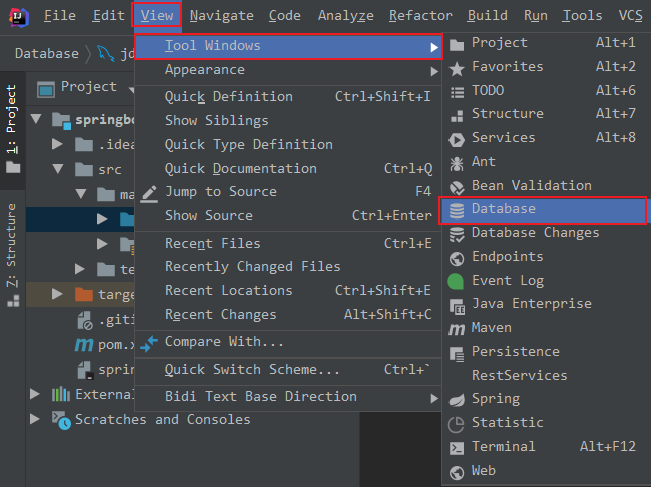Click the Services icon in submenu
The height and width of the screenshot is (487, 651).
[x=457, y=138]
